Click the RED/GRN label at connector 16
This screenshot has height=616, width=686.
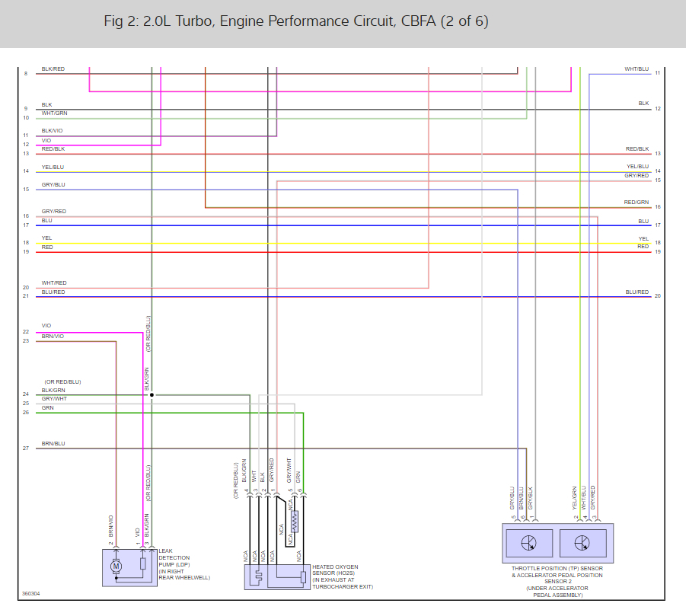click(x=636, y=202)
